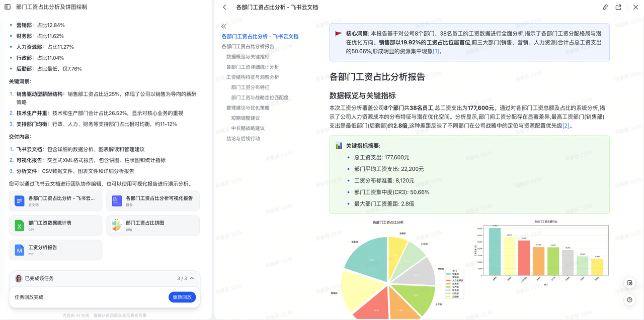644x320 pixels.
Task: Open document in new window icon
Action: (x=618, y=7)
